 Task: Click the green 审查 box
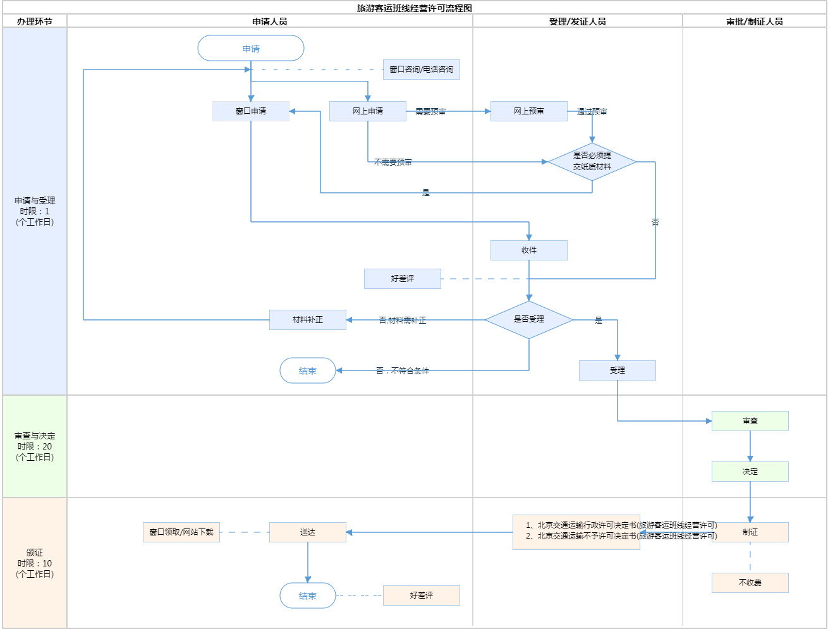click(x=750, y=421)
